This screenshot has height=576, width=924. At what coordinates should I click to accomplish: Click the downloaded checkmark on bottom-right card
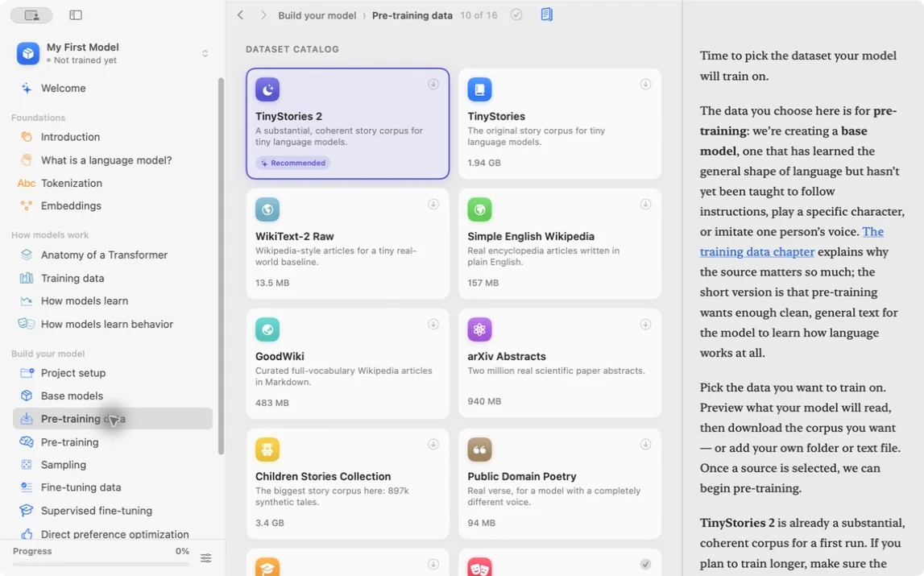[645, 564]
